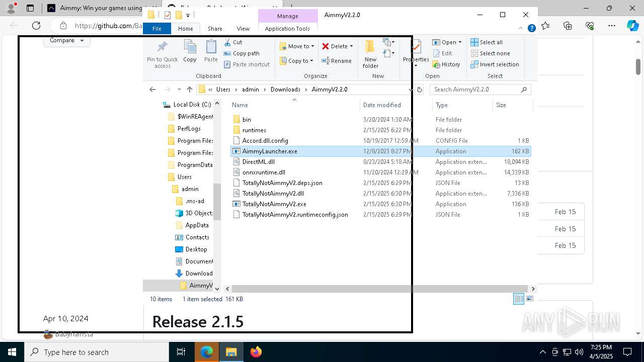The height and width of the screenshot is (362, 644).
Task: Click the Properties icon
Action: [x=416, y=54]
